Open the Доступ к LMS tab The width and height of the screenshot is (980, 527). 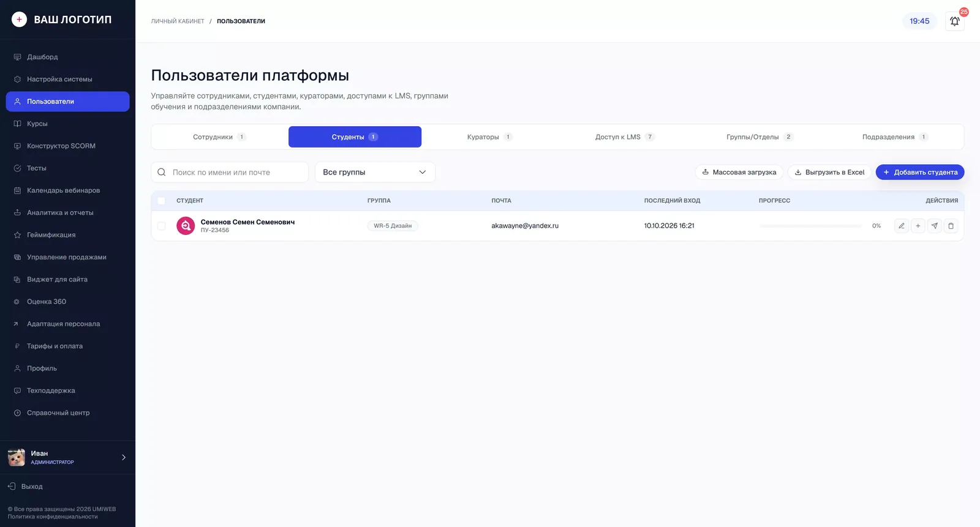625,137
